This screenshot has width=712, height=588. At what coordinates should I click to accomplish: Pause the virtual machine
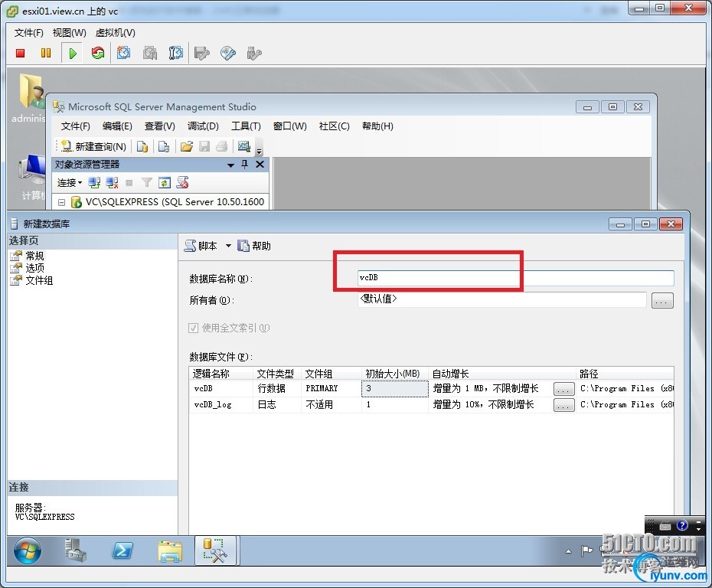click(46, 53)
